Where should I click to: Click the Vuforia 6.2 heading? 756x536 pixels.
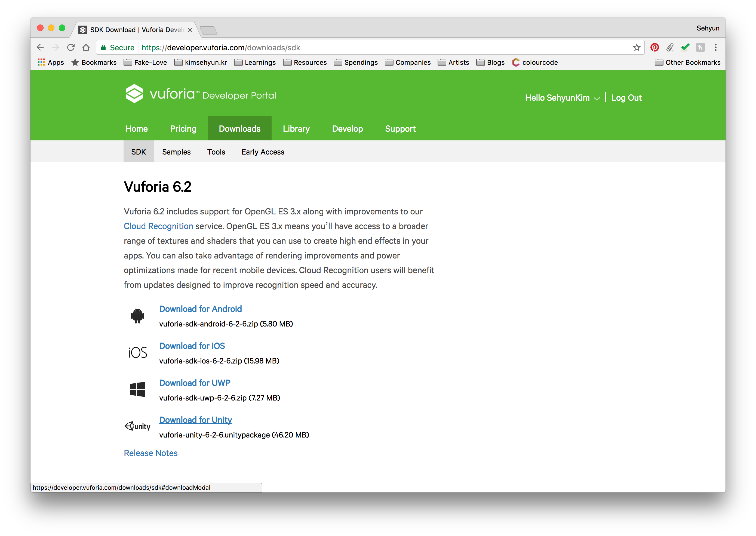[158, 187]
